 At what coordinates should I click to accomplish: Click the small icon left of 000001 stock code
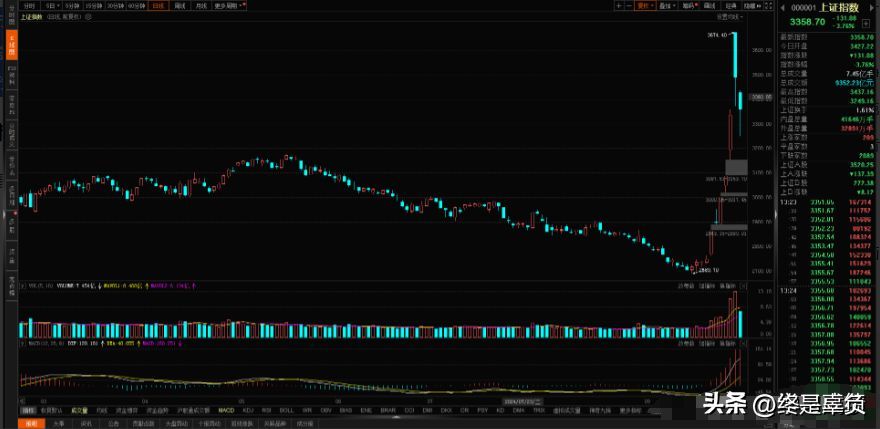pos(782,6)
